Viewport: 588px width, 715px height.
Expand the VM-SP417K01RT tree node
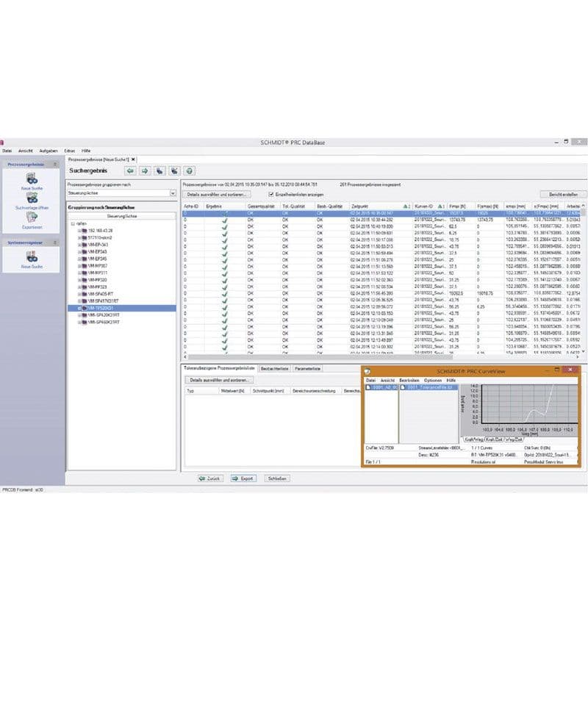[79, 301]
